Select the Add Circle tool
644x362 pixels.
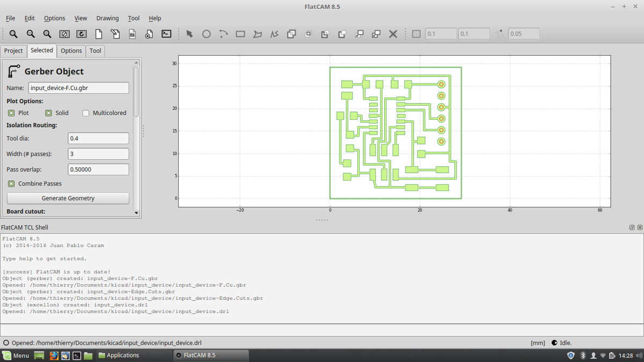(x=206, y=34)
